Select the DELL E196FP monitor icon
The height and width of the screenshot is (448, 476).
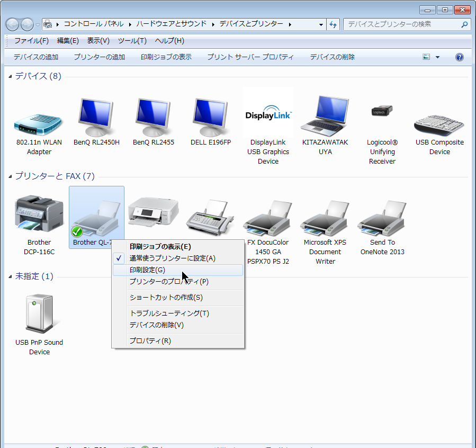pos(210,117)
